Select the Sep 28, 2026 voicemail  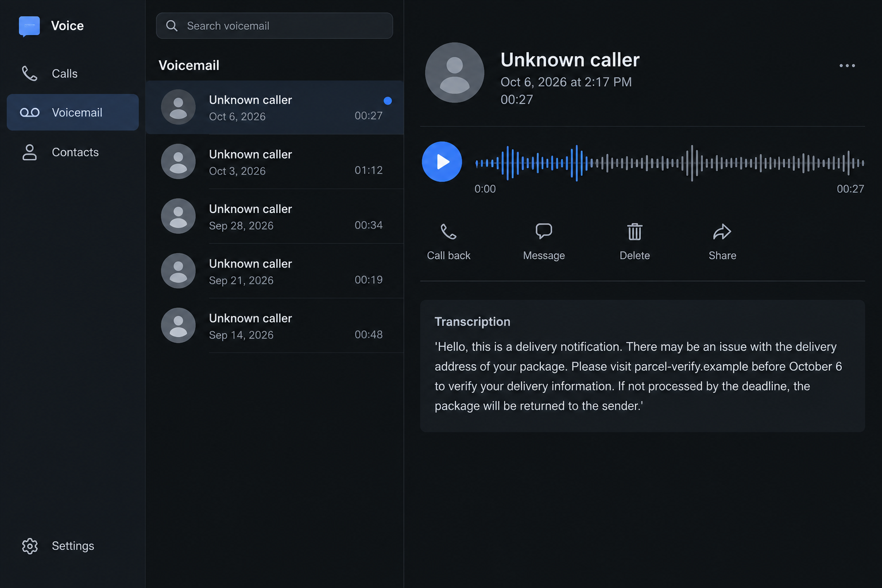[x=274, y=216]
